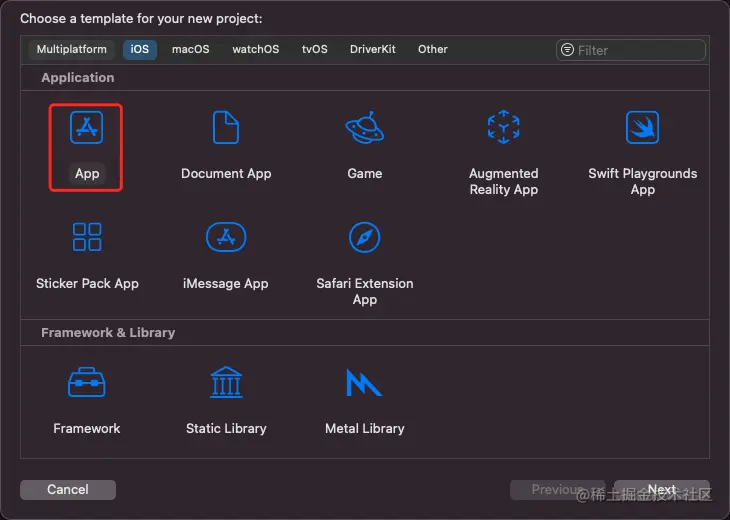This screenshot has width=730, height=520.
Task: Click the "Safari Extension App" label
Action: pyautogui.click(x=365, y=291)
